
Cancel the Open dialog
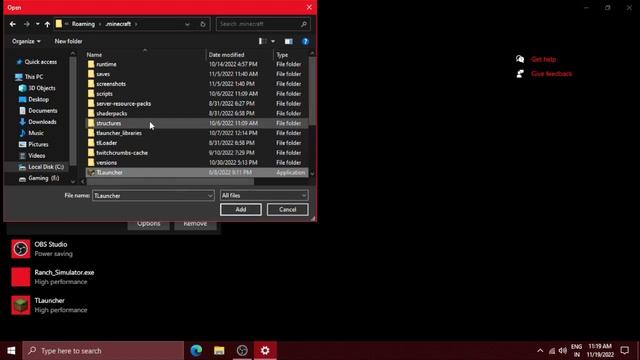pos(288,209)
